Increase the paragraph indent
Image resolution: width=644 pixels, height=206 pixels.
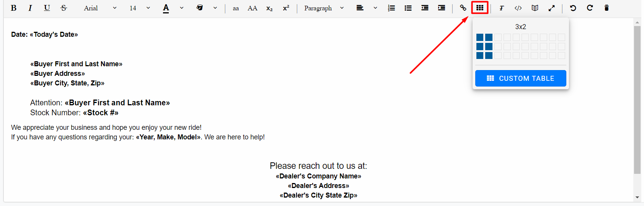(442, 8)
